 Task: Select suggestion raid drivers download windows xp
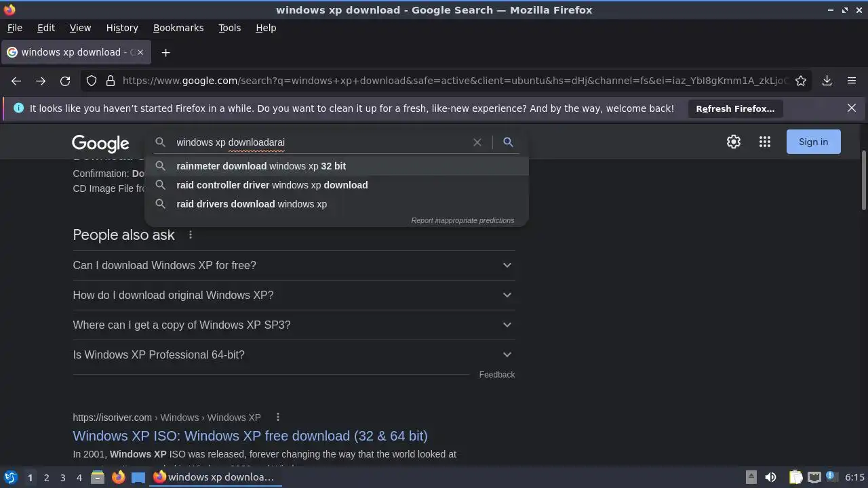[336, 204]
